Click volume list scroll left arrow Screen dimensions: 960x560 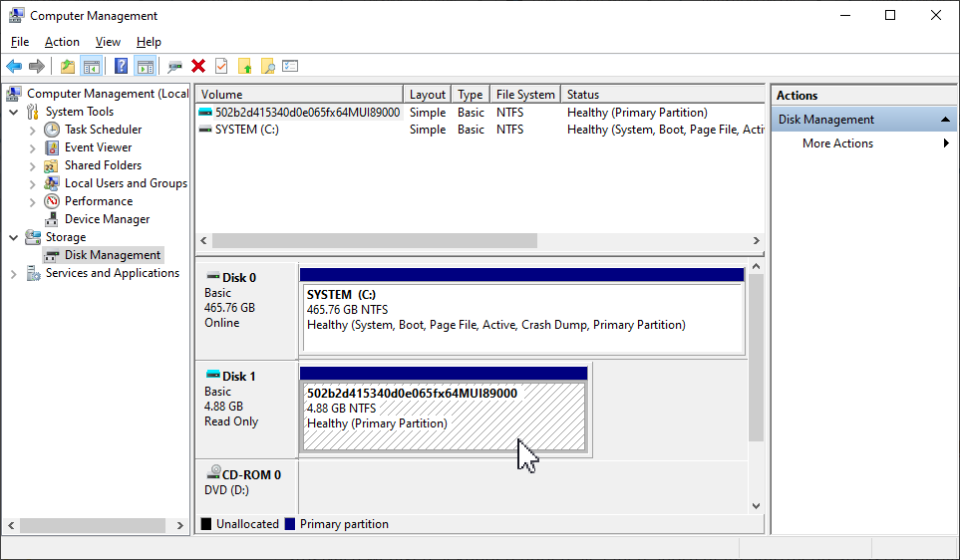pyautogui.click(x=204, y=240)
